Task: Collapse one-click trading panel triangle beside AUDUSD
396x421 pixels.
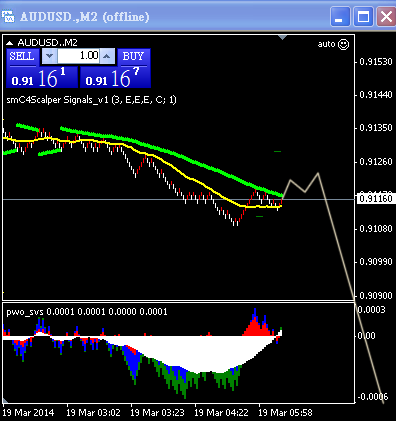Action: pos(10,43)
